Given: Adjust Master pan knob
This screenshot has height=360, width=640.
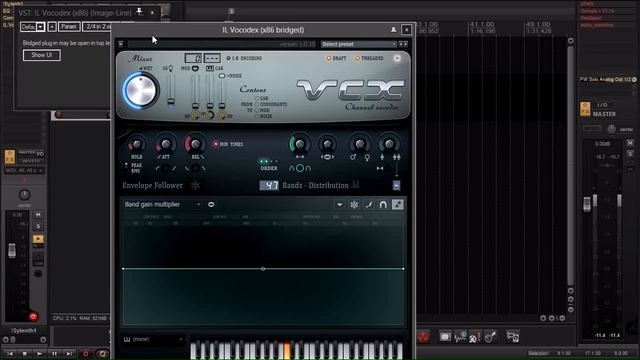Looking at the screenshot, I should [611, 129].
